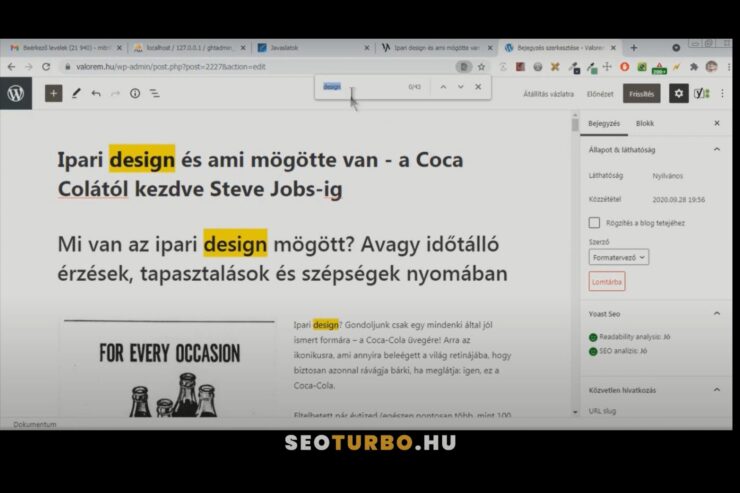Open the Szerző author dropdown

(619, 258)
